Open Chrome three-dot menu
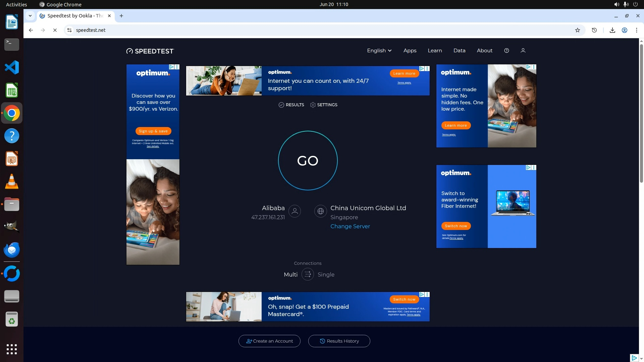644x362 pixels. [636, 30]
